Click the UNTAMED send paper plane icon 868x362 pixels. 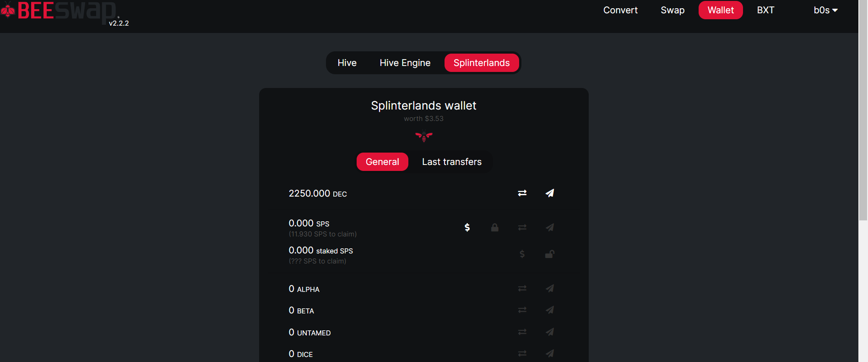pos(550,332)
